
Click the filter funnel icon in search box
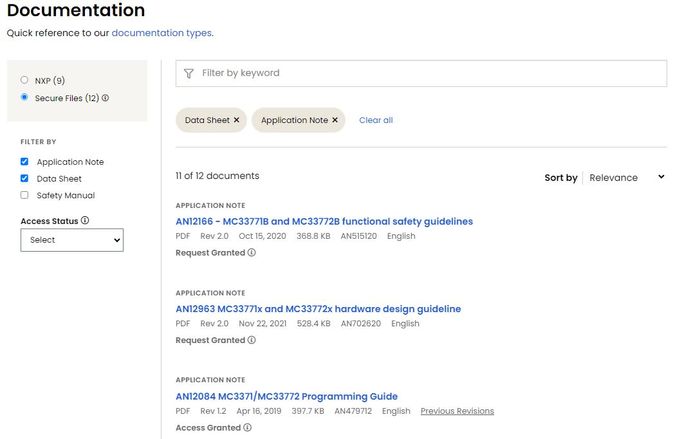coord(189,73)
